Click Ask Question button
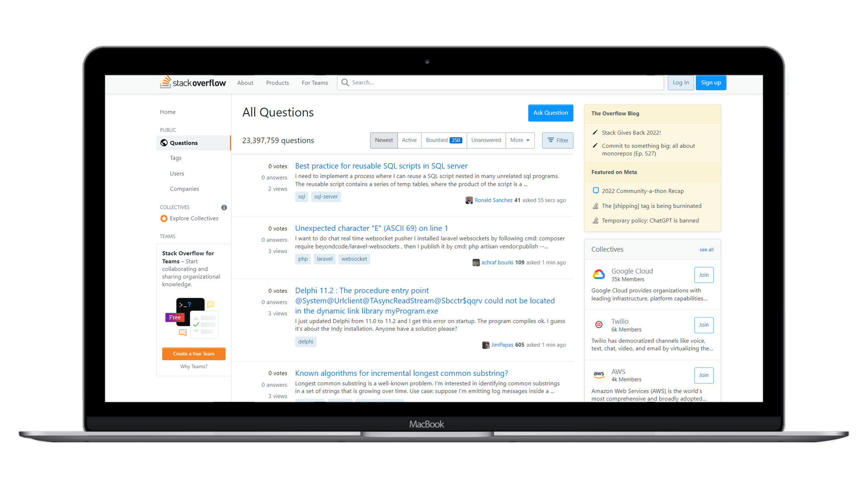The height and width of the screenshot is (488, 868). point(550,112)
